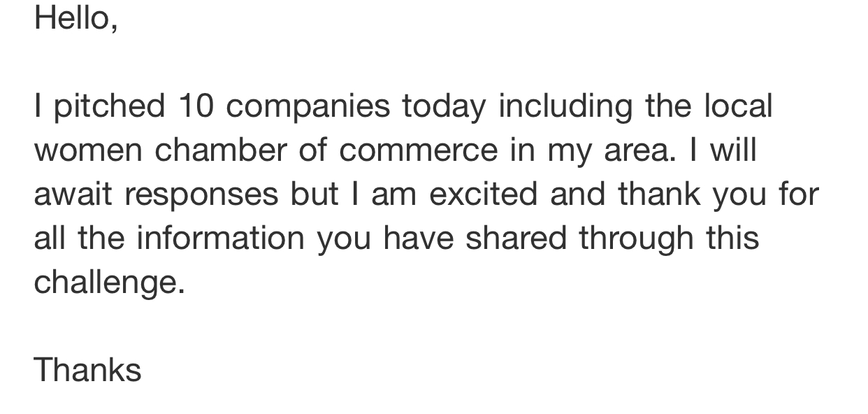Click the closing word "Thanks"
Viewport: 868px width, 414px height.
(x=87, y=369)
